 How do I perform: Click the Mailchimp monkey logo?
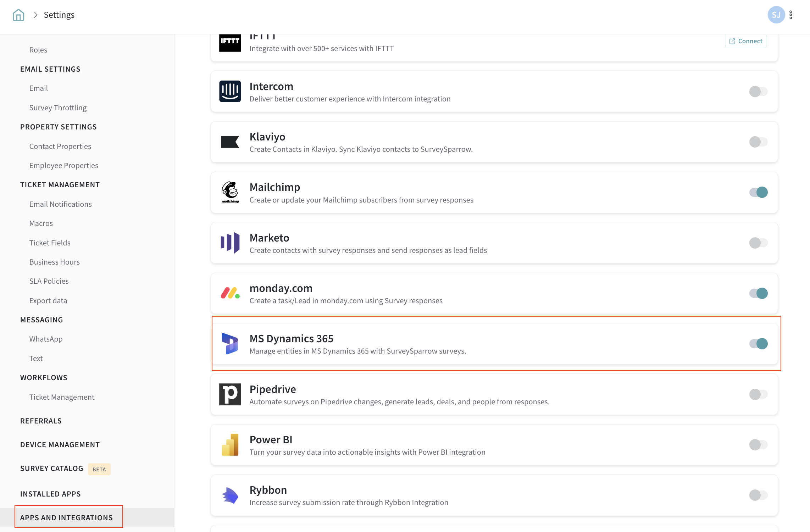pyautogui.click(x=230, y=192)
